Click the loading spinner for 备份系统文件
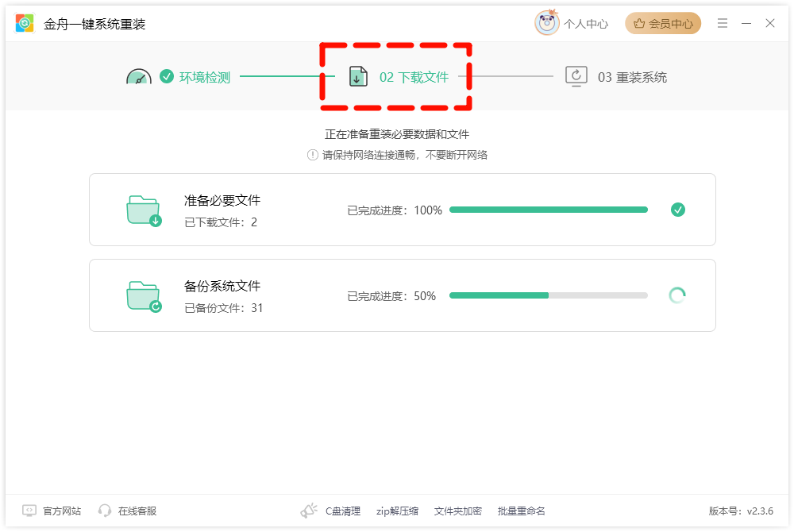The height and width of the screenshot is (532, 794). point(677,295)
